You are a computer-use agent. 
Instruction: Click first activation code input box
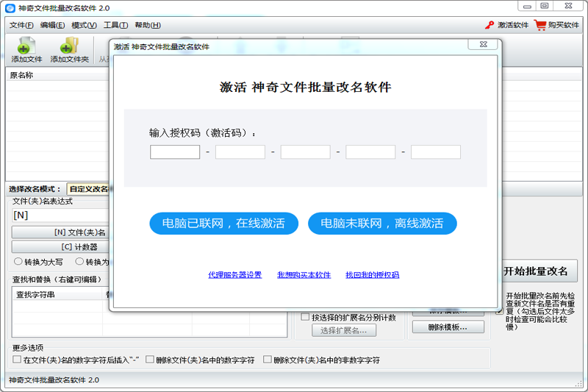point(175,152)
